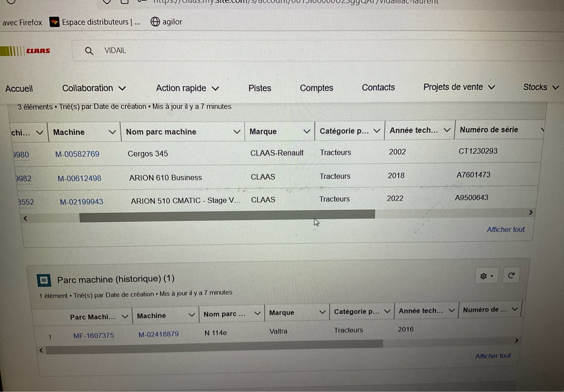Screen dimensions: 564x392
Task: Click serial number A9500643
Action: [x=471, y=198]
